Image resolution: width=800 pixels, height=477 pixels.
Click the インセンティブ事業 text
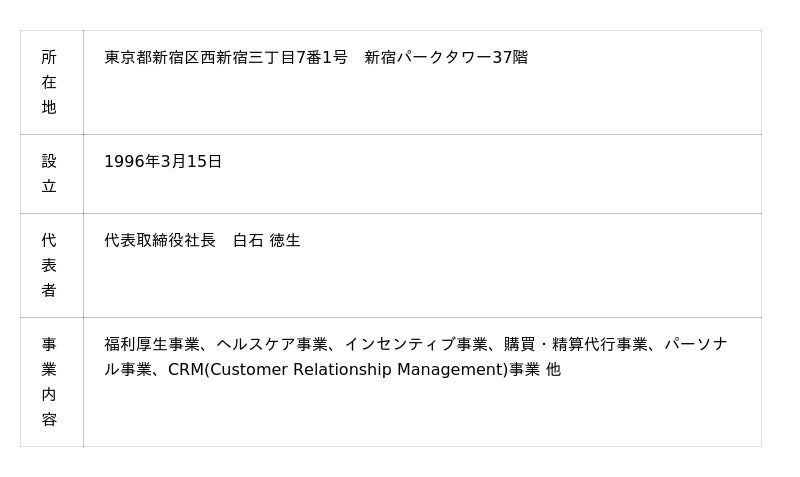click(x=416, y=345)
